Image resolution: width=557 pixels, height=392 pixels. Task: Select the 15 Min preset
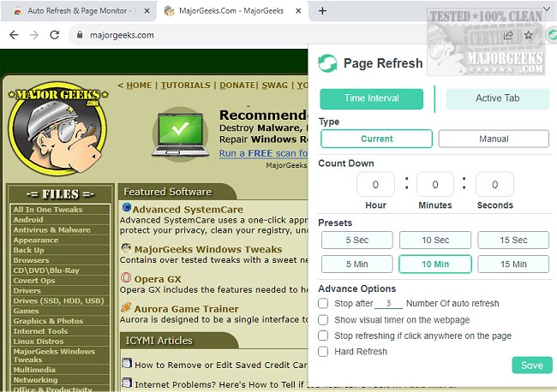pos(513,264)
